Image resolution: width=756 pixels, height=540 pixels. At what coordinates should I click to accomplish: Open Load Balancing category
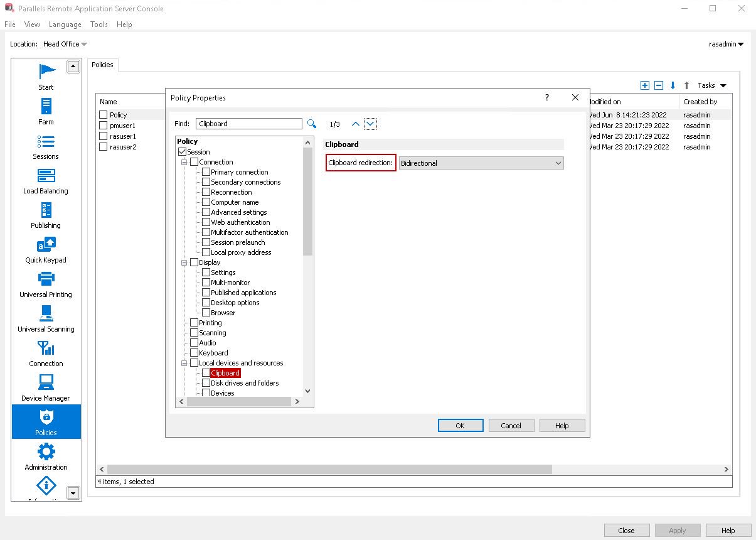46,180
